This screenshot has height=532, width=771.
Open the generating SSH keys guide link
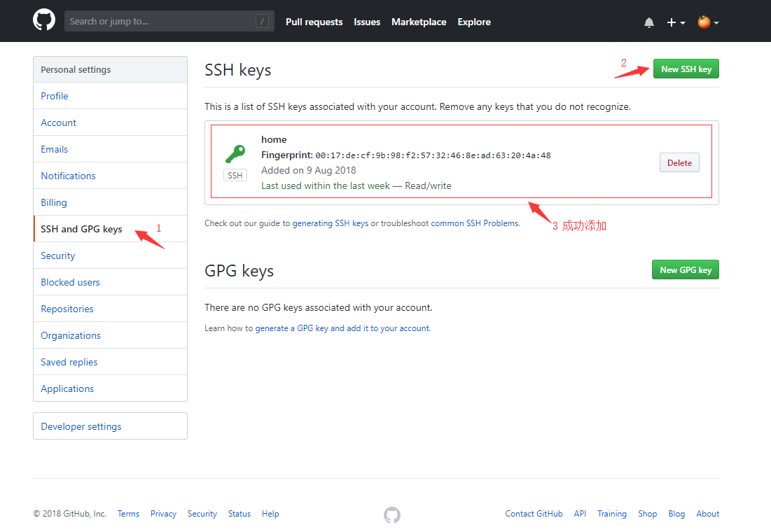pos(330,223)
